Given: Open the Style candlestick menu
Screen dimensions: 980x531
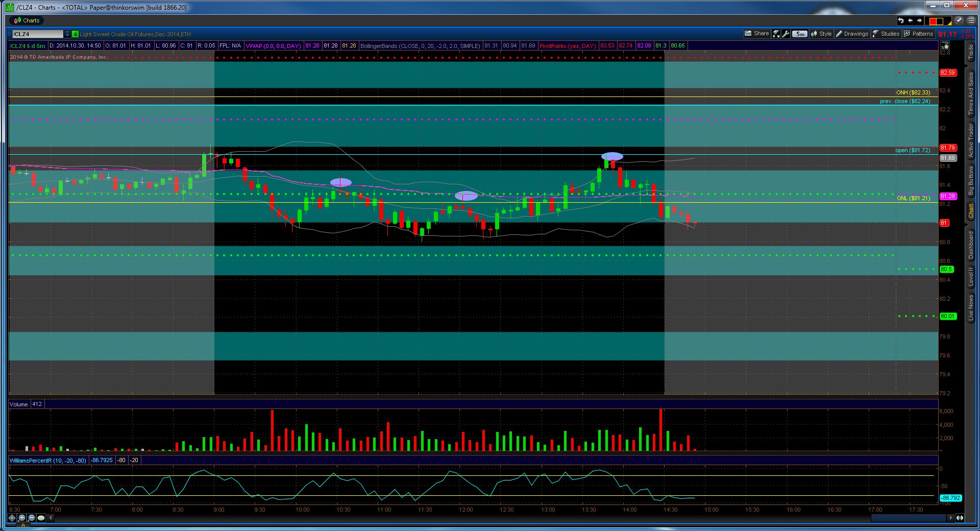Looking at the screenshot, I should pos(821,34).
